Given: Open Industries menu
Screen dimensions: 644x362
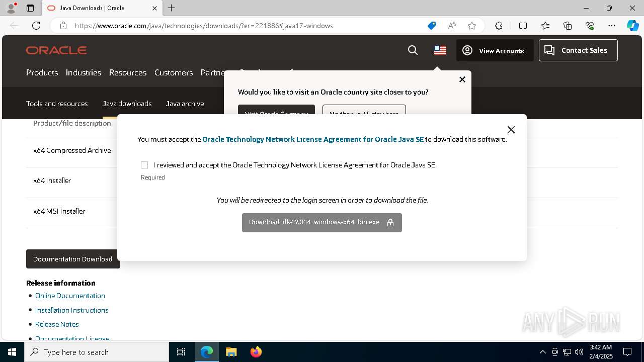Looking at the screenshot, I should pos(84,72).
